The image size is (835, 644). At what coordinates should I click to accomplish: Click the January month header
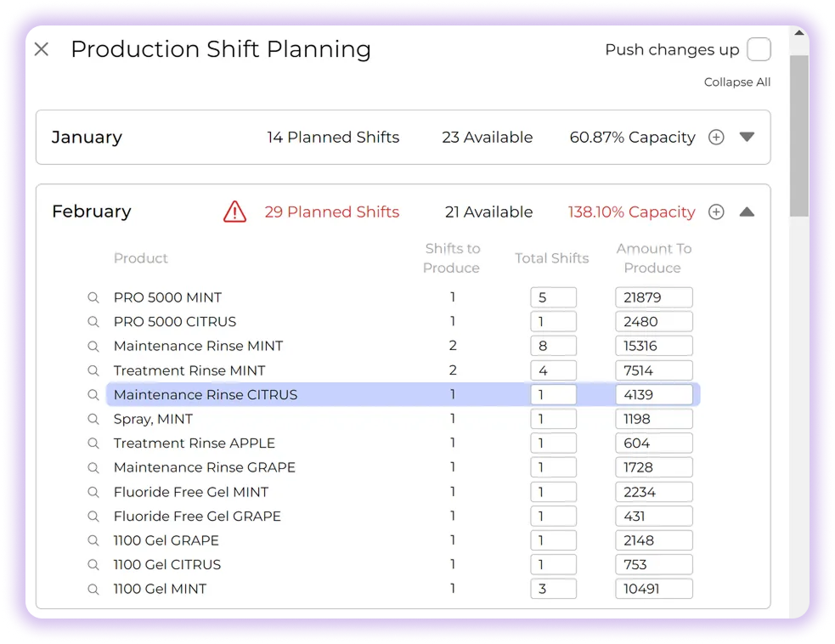pos(87,138)
